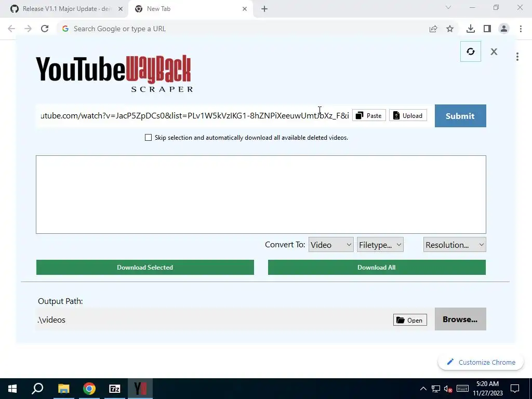Click the Upload button
This screenshot has height=399, width=532.
(408, 116)
